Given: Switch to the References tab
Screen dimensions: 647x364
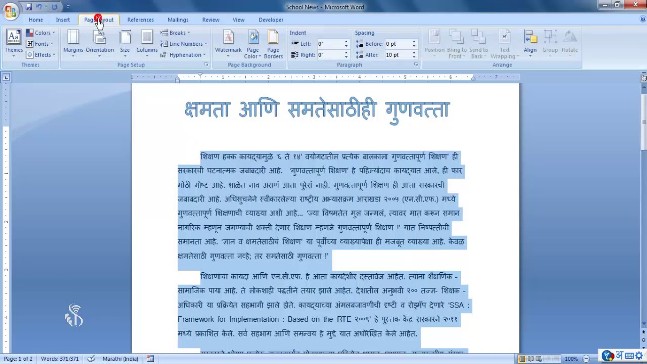Looking at the screenshot, I should [140, 20].
